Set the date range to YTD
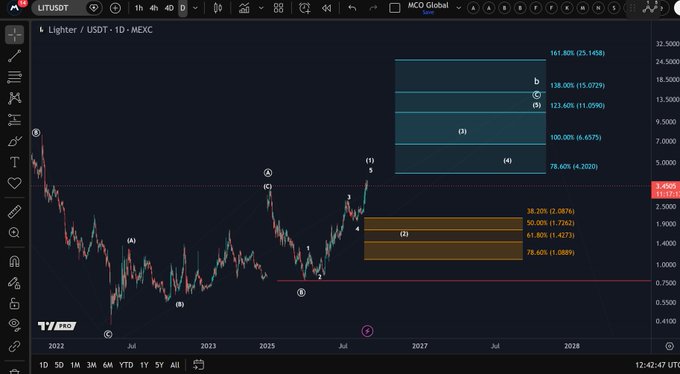 pyautogui.click(x=126, y=365)
